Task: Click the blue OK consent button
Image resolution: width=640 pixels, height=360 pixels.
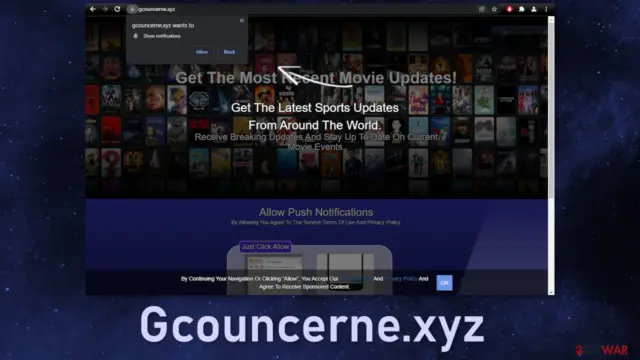Action: (444, 282)
